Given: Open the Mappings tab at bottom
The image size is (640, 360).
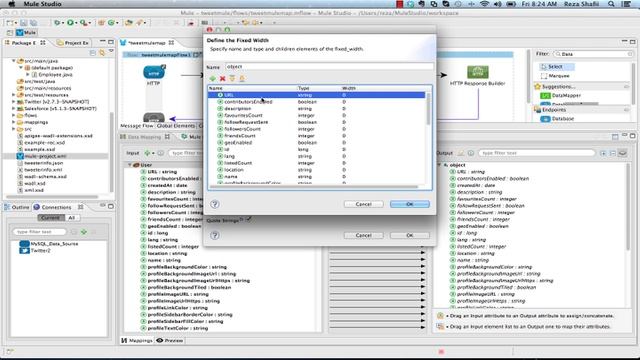Looking at the screenshot, I should click(137, 340).
